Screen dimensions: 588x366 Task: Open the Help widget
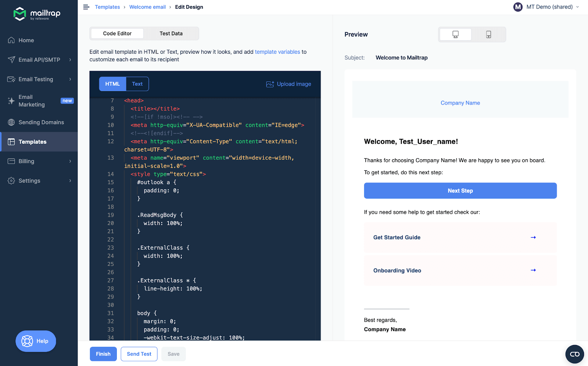pyautogui.click(x=35, y=341)
